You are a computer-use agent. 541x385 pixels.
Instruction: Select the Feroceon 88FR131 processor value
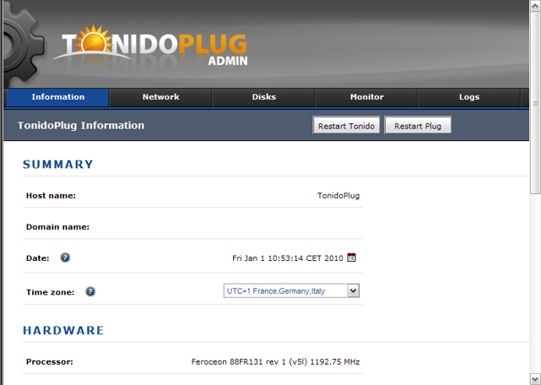275,362
